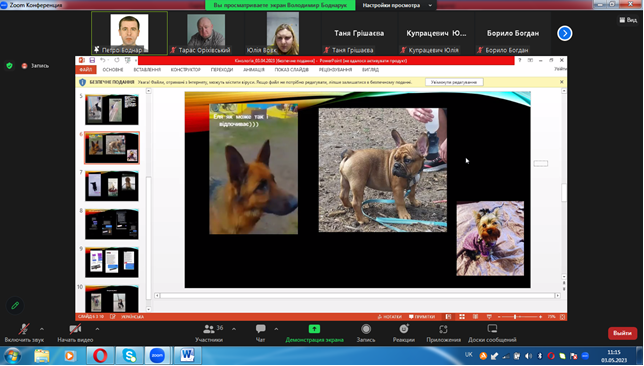Viewport: 644px width, 366px height.
Task: Expand the arrow next to video button
Action: (x=97, y=329)
